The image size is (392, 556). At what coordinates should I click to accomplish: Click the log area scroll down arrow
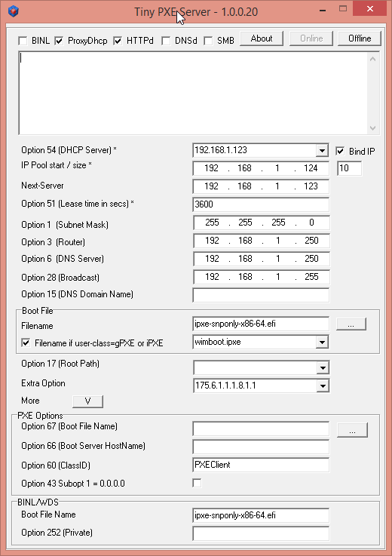point(372,128)
